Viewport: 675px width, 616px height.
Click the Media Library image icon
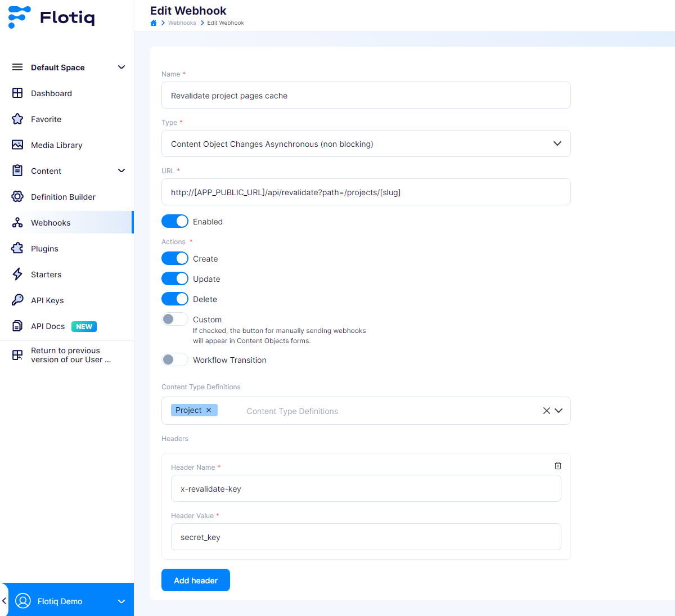pos(17,145)
